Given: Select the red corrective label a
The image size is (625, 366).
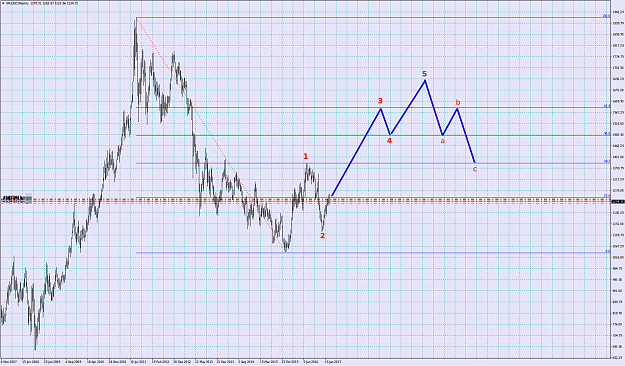Looking at the screenshot, I should [442, 140].
